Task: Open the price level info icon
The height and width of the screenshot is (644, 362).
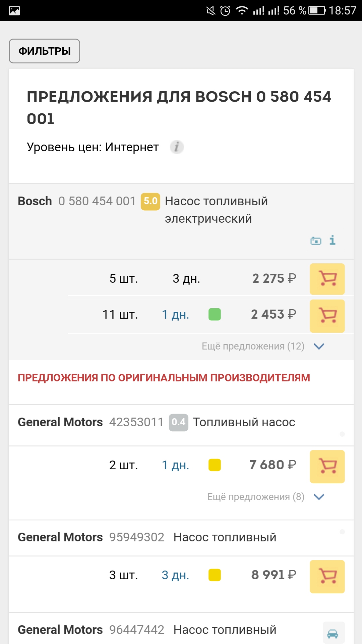Action: click(177, 147)
